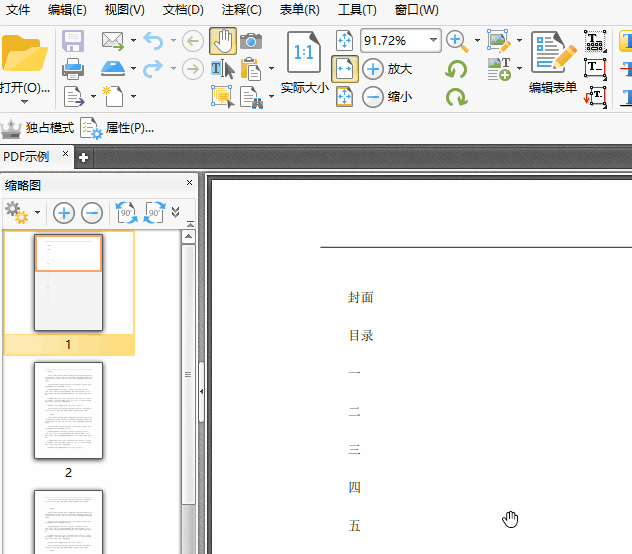The height and width of the screenshot is (554, 632).
Task: Select the Comments selection tool
Action: tap(222, 97)
